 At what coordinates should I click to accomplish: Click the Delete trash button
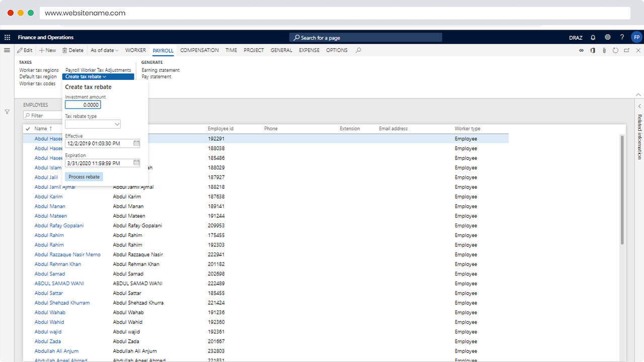tap(73, 50)
